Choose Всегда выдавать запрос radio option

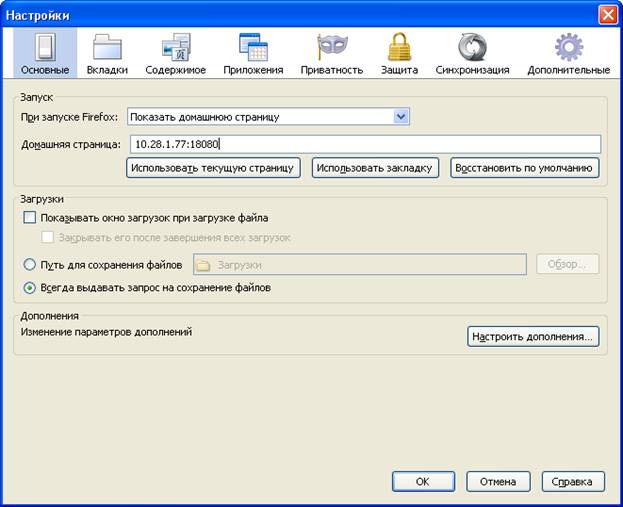tap(30, 288)
